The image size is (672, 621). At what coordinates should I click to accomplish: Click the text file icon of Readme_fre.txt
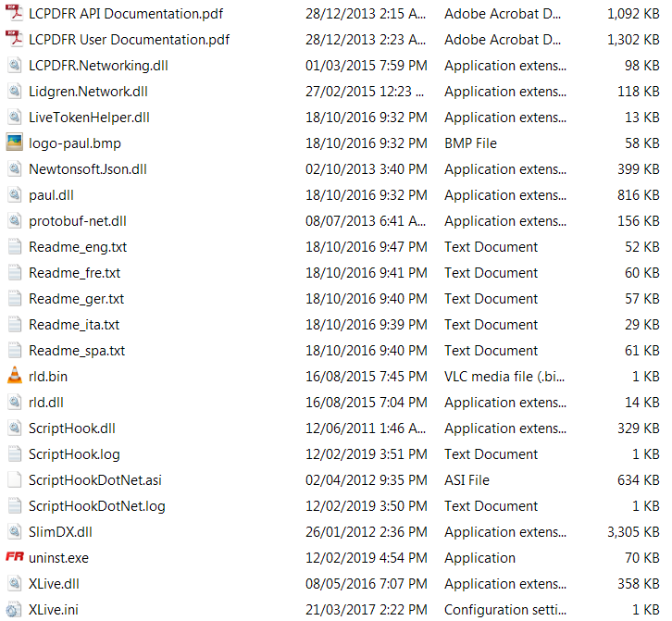tap(14, 273)
